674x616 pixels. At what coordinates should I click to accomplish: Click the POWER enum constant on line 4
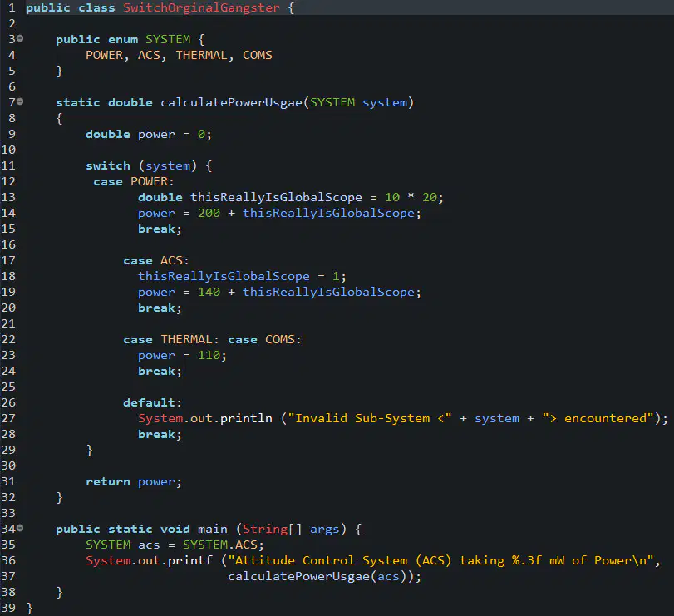click(x=105, y=55)
